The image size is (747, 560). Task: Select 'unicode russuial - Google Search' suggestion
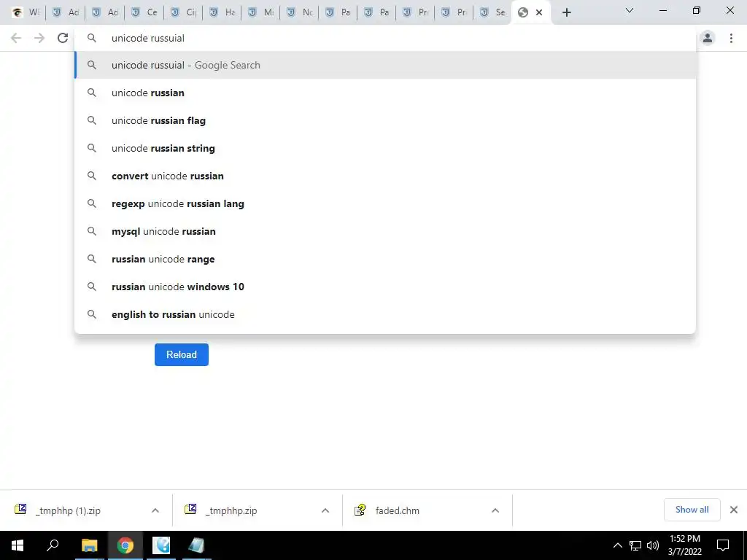(x=385, y=65)
